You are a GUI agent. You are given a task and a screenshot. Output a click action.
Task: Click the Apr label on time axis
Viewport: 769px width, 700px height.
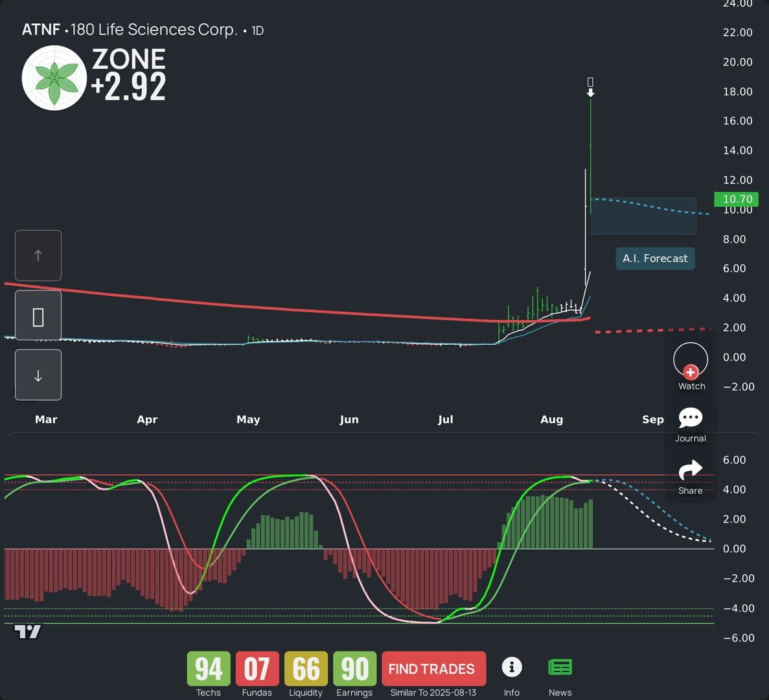pos(147,419)
